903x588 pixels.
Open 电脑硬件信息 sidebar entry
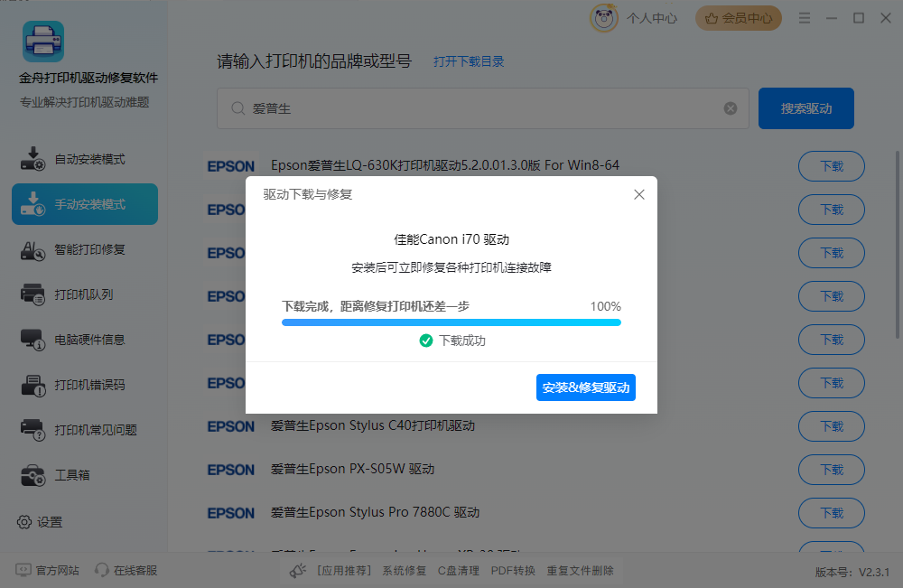pyautogui.click(x=85, y=340)
